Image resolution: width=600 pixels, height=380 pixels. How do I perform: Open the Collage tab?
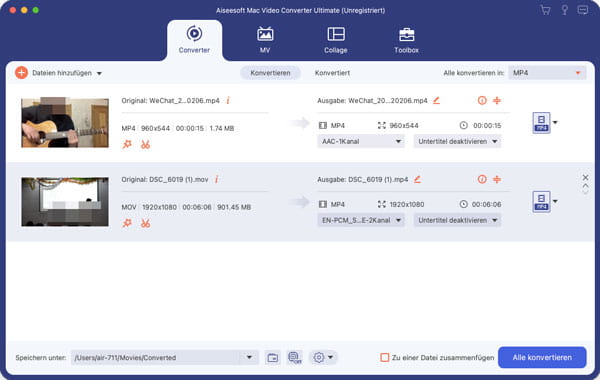[336, 40]
